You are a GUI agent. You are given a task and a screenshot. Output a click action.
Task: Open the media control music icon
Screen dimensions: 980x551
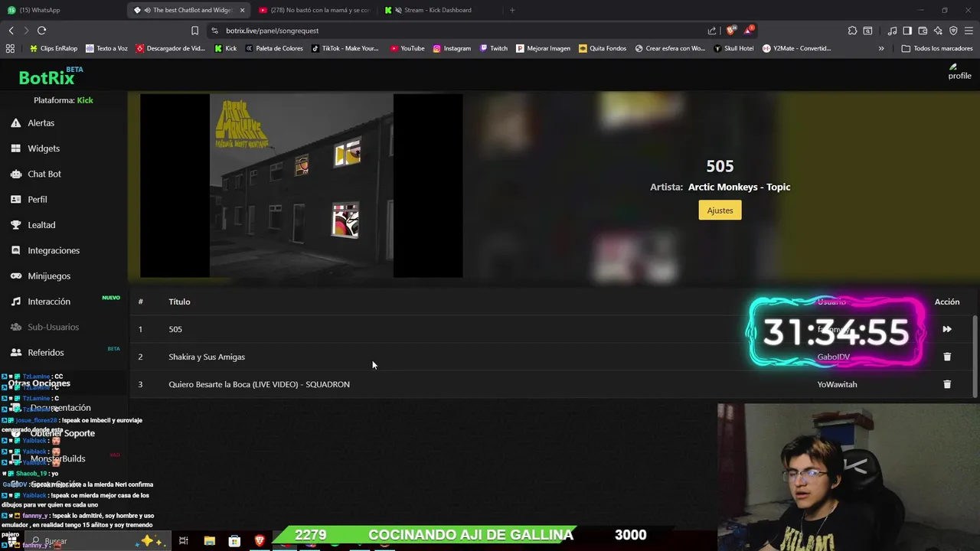[892, 31]
